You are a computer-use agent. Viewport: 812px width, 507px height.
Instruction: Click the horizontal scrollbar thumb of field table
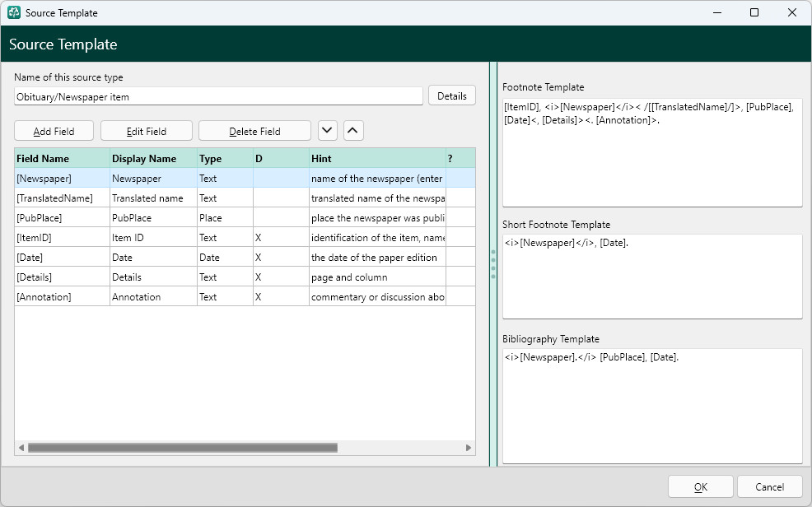point(183,448)
